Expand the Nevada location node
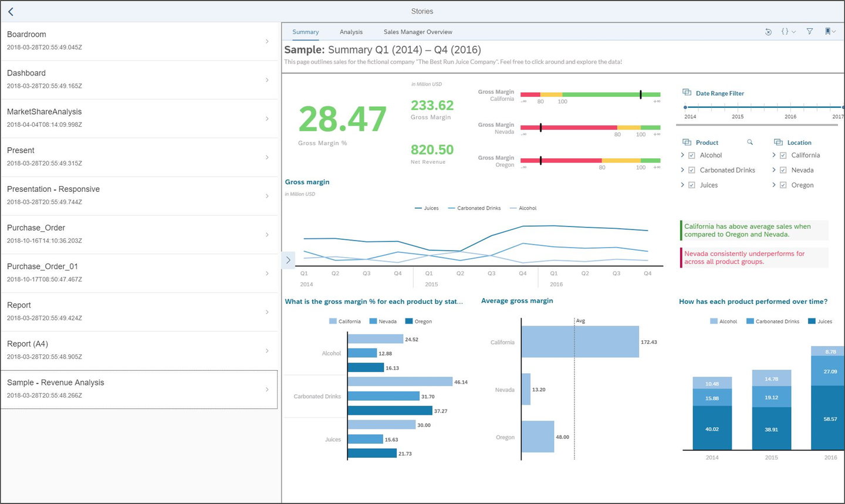Viewport: 845px width, 504px height. 774,170
